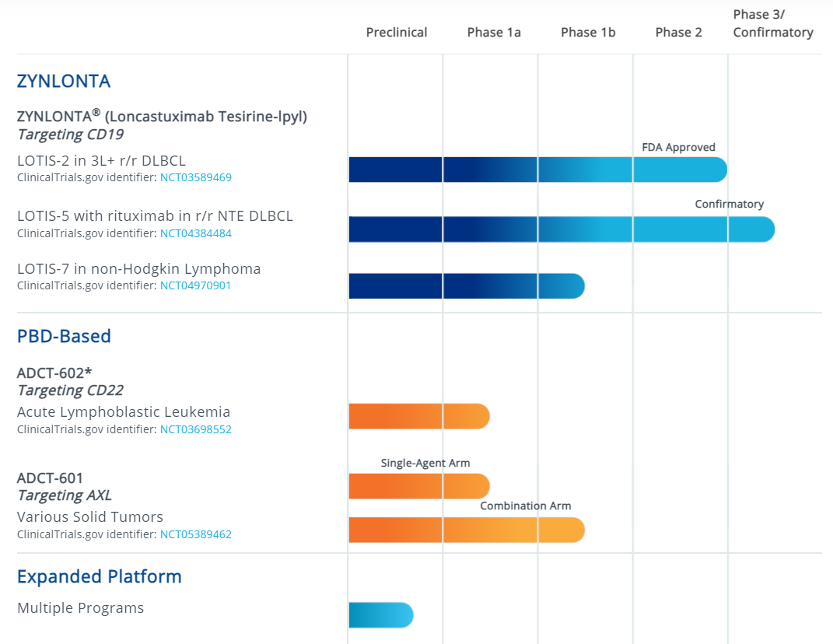
Task: Follow the NCT04970901 identifier link
Action: pos(195,285)
